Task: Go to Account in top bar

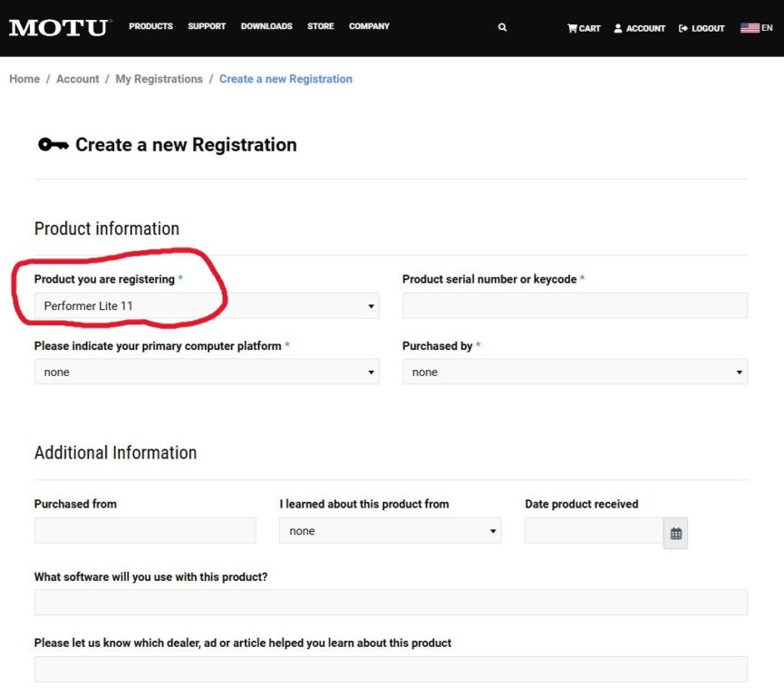Action: point(639,28)
